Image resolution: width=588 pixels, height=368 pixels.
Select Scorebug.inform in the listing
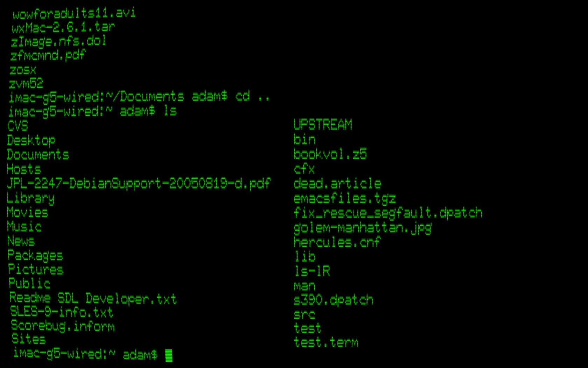pyautogui.click(x=63, y=326)
